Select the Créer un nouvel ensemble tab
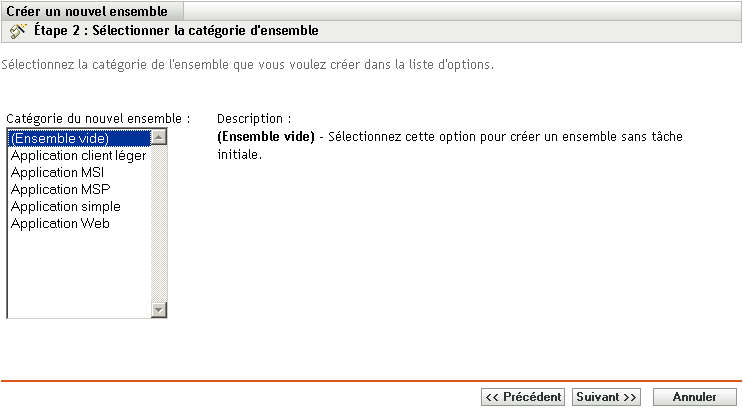Viewport: 743px width, 411px height. tap(84, 9)
